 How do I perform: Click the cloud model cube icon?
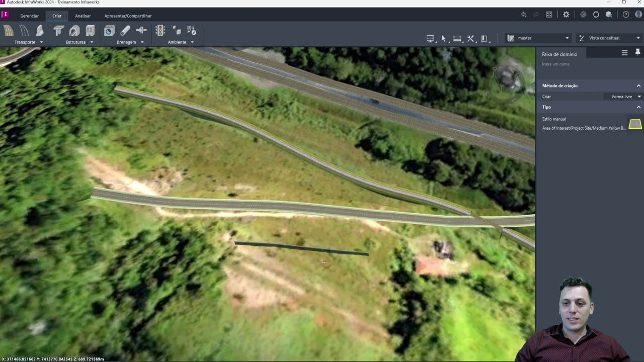pyautogui.click(x=609, y=15)
